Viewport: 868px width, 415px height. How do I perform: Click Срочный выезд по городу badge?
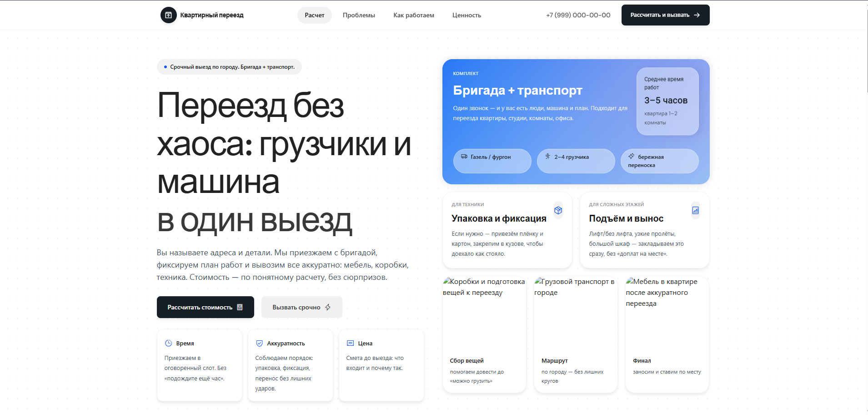pyautogui.click(x=229, y=67)
